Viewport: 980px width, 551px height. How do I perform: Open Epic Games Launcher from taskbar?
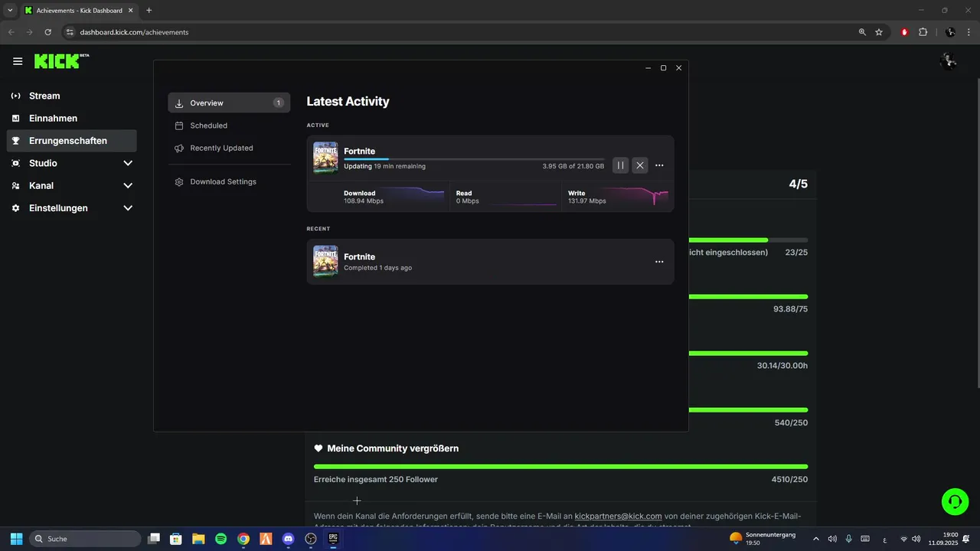[333, 539]
